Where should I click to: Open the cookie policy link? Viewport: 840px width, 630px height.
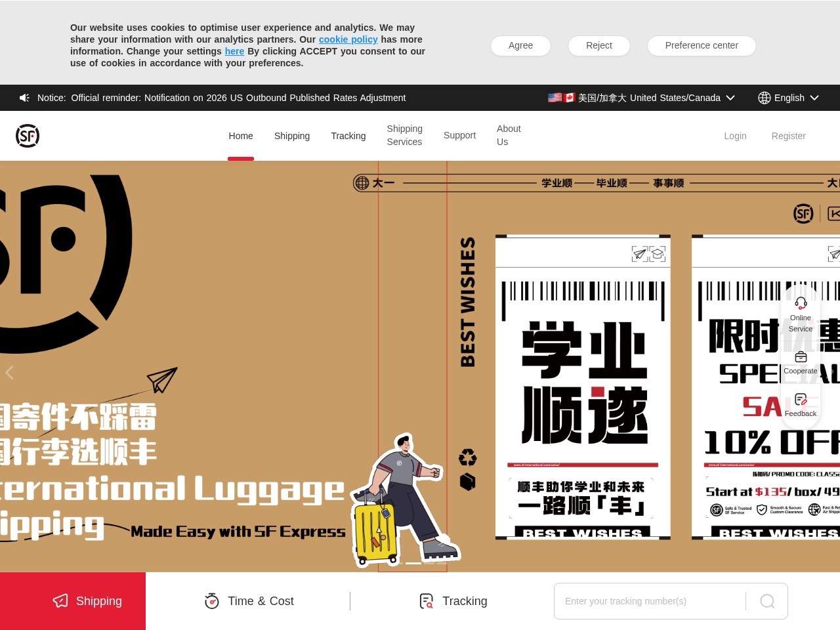(x=348, y=39)
